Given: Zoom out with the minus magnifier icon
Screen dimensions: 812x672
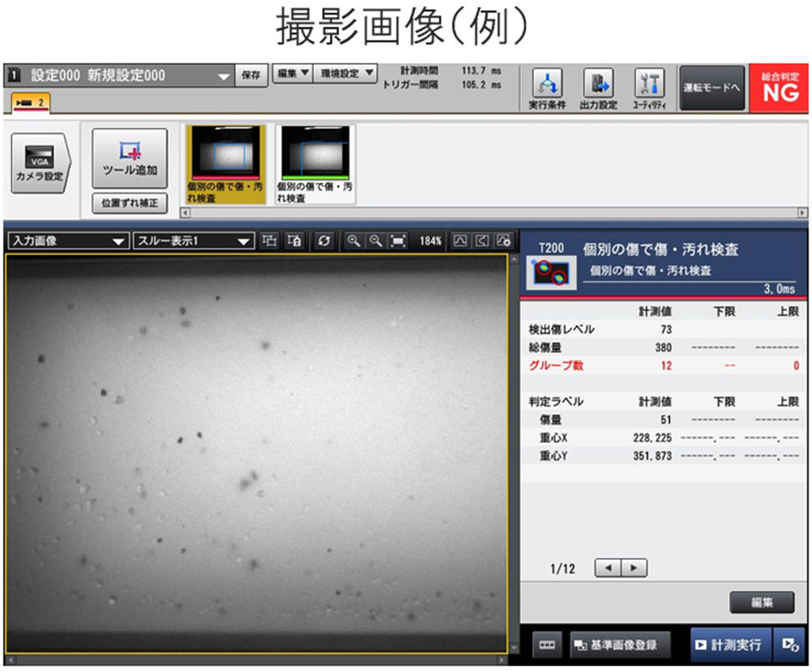Looking at the screenshot, I should click(x=376, y=241).
